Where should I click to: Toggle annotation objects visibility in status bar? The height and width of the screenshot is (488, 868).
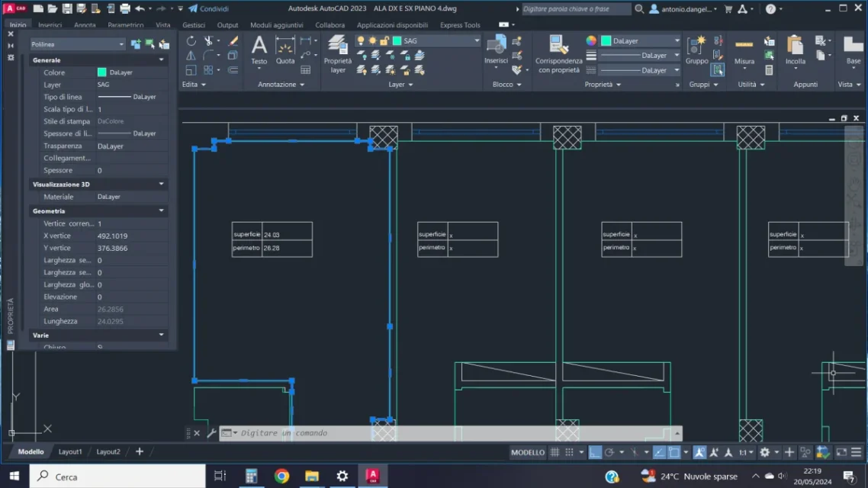[699, 452]
